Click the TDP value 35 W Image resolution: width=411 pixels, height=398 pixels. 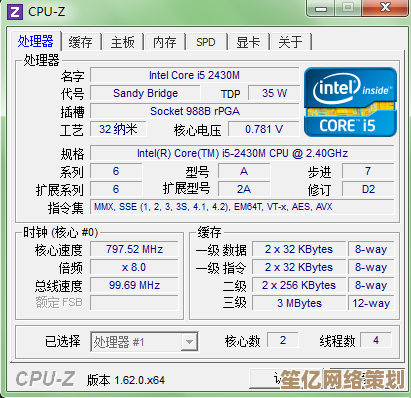coord(274,93)
